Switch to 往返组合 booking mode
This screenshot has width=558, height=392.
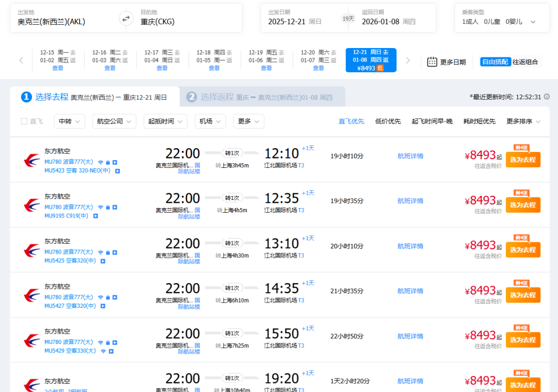click(525, 62)
